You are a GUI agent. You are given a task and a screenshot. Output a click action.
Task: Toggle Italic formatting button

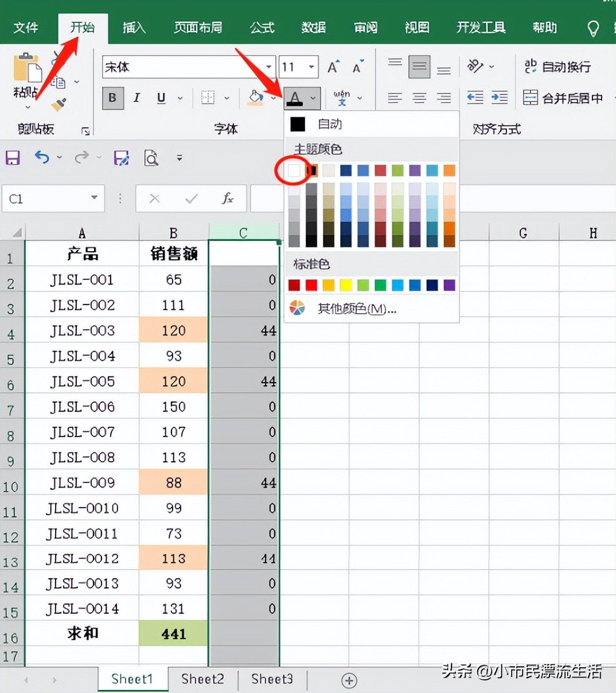(137, 98)
